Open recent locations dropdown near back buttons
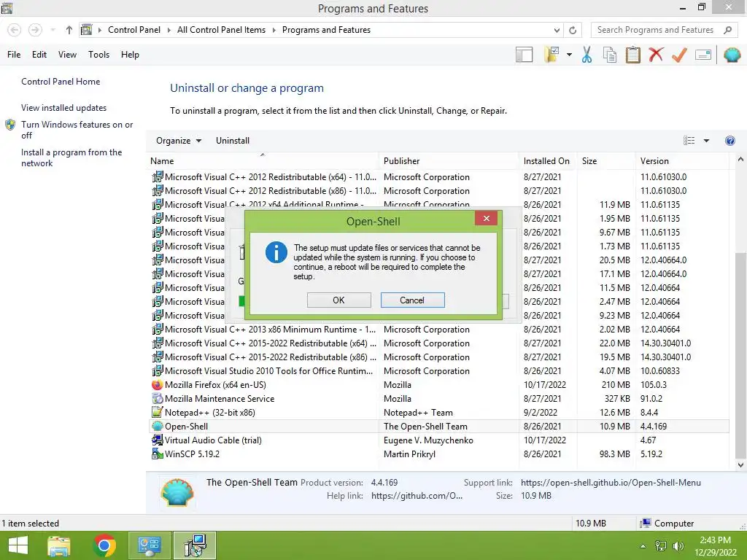 click(x=53, y=30)
